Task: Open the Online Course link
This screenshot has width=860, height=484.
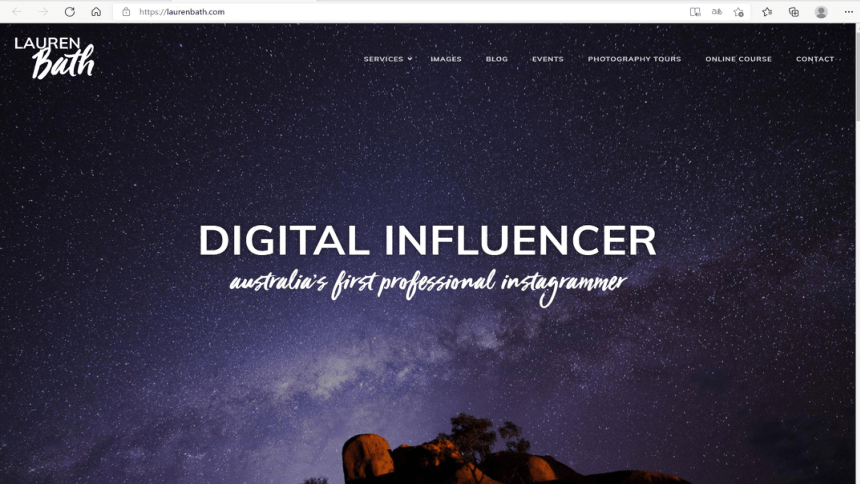Action: 739,59
